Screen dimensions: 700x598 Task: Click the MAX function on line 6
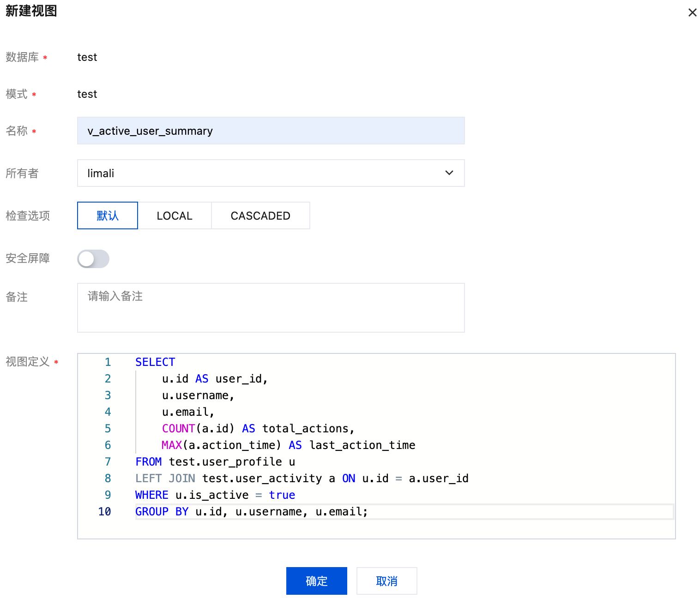tap(172, 445)
